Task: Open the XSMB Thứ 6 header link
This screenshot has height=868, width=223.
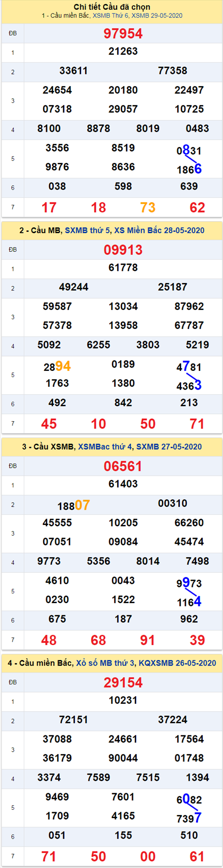Action: click(111, 15)
